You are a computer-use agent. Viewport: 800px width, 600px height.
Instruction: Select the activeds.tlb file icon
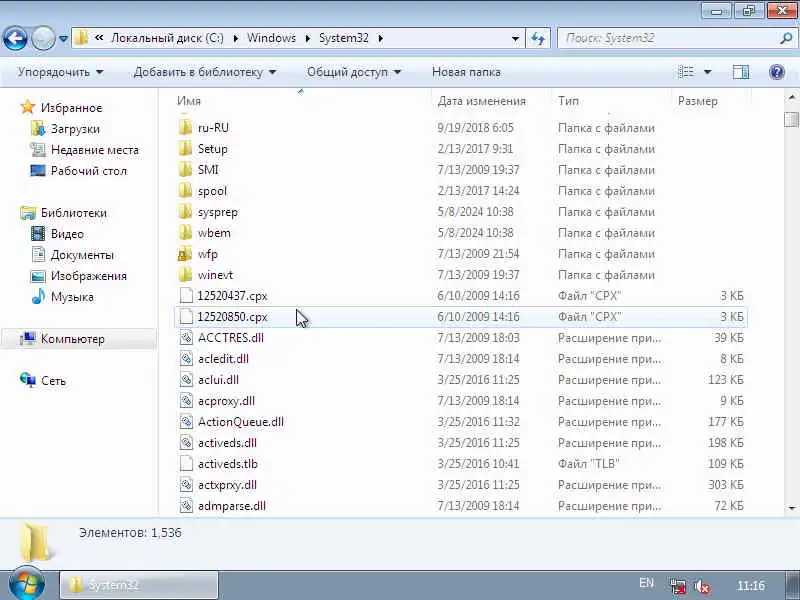(186, 464)
